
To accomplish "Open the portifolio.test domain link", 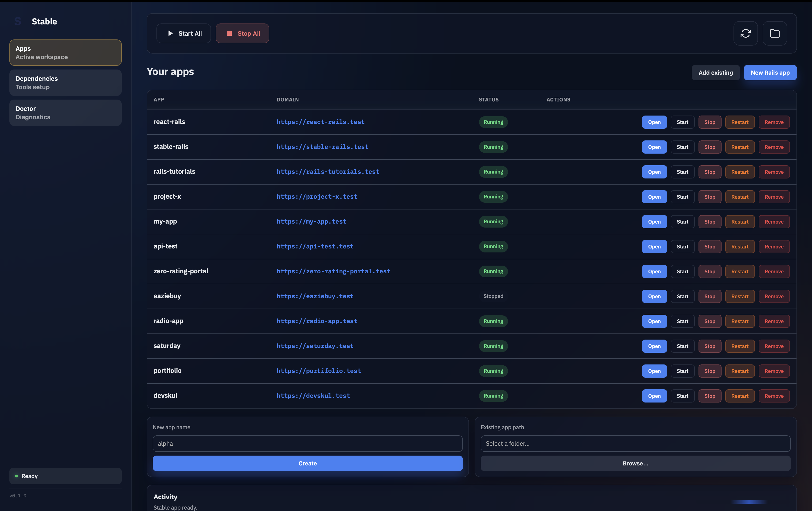I will 319,371.
